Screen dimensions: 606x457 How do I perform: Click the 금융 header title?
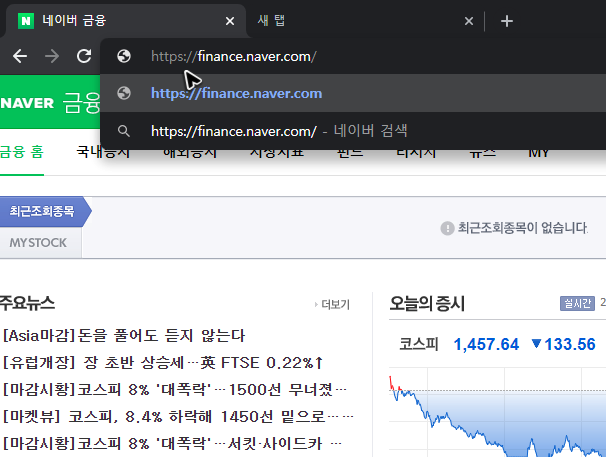click(x=81, y=103)
